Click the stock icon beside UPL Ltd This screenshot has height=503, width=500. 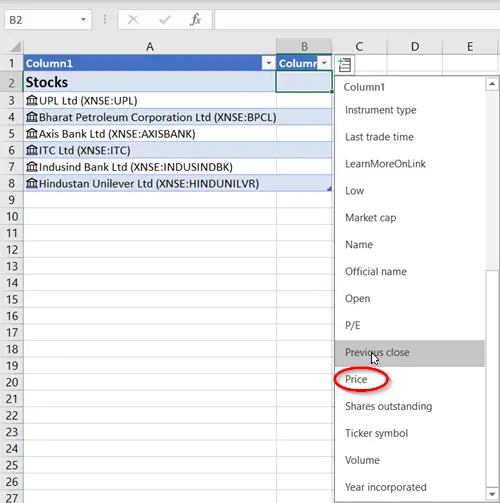click(x=32, y=100)
